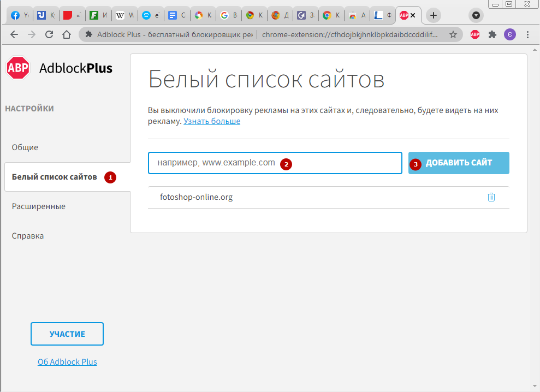
Task: Switch to the purple arrow icon tab
Action: click(x=306, y=15)
